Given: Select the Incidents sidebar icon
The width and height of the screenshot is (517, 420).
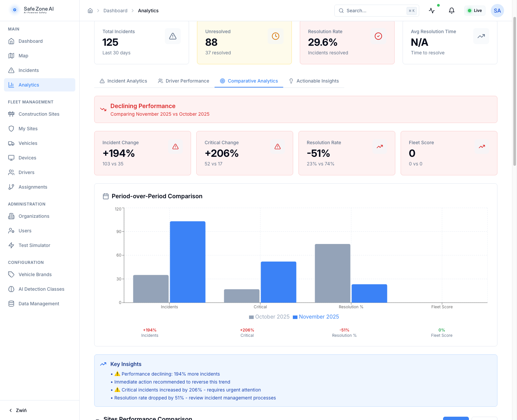Looking at the screenshot, I should (12, 70).
